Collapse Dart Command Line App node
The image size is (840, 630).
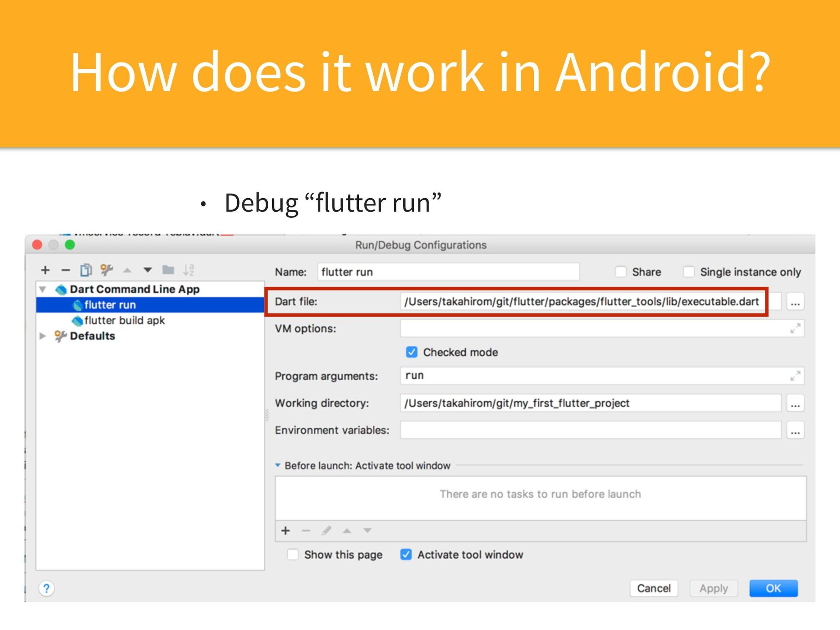(43, 289)
